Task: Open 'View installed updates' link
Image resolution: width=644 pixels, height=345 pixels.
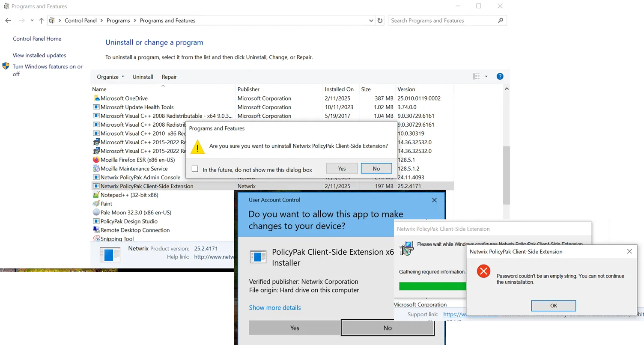Action: (39, 55)
